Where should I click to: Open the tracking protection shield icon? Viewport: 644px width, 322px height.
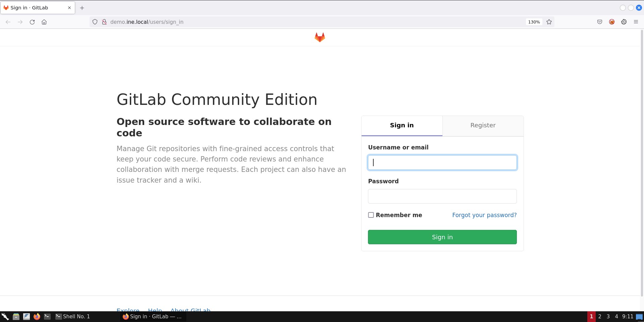tap(95, 22)
